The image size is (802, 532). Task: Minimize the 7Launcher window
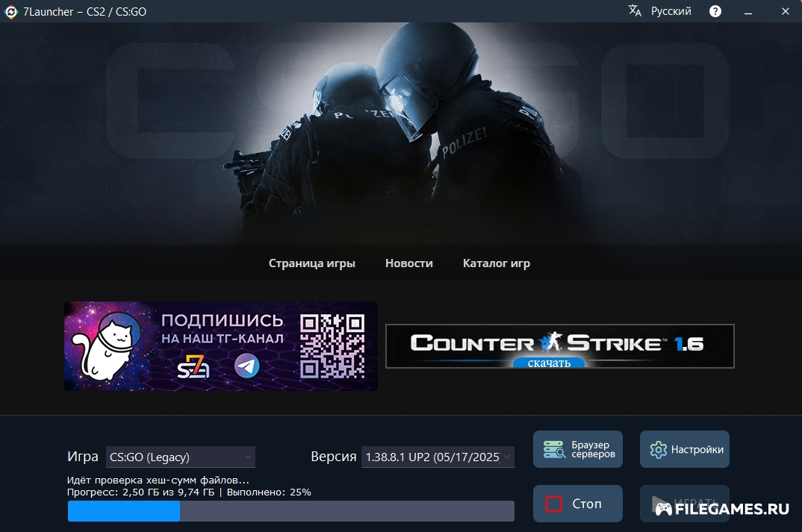(x=748, y=12)
